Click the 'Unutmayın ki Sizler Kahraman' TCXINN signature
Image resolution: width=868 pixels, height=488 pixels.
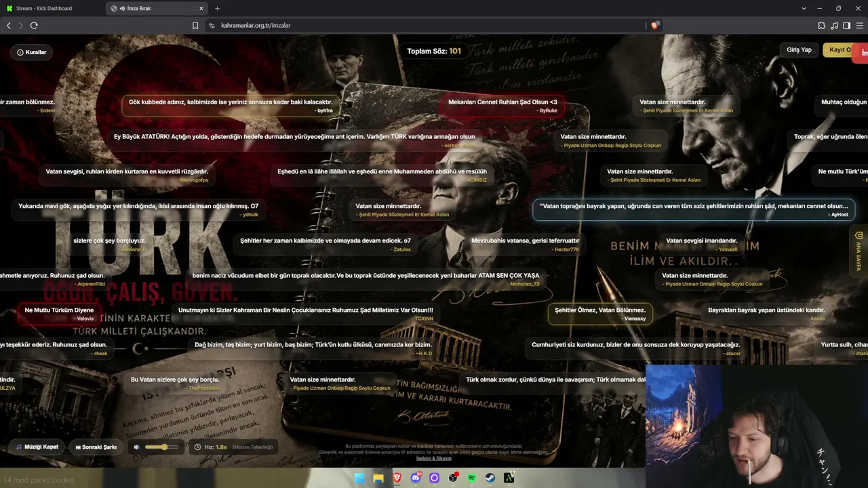[x=306, y=314]
